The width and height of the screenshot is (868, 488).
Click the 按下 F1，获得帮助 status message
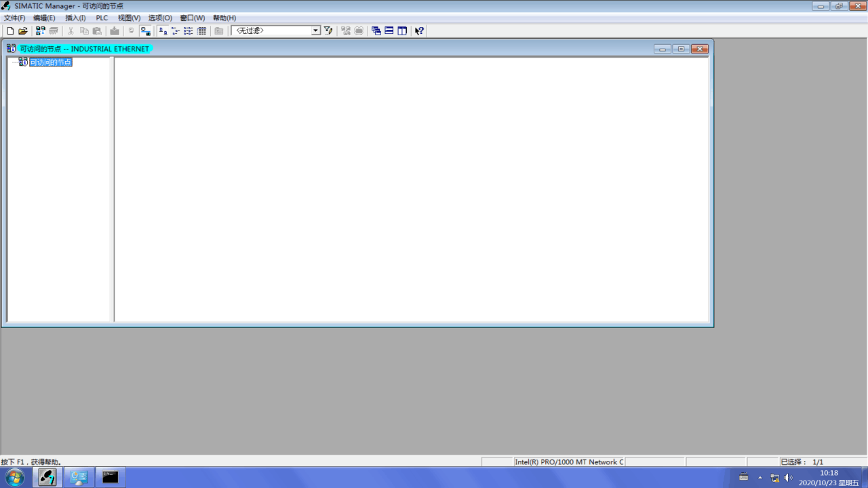pyautogui.click(x=32, y=462)
